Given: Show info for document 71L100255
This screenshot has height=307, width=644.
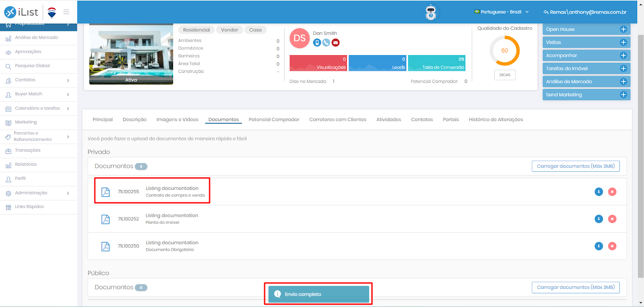Looking at the screenshot, I should coord(599,192).
